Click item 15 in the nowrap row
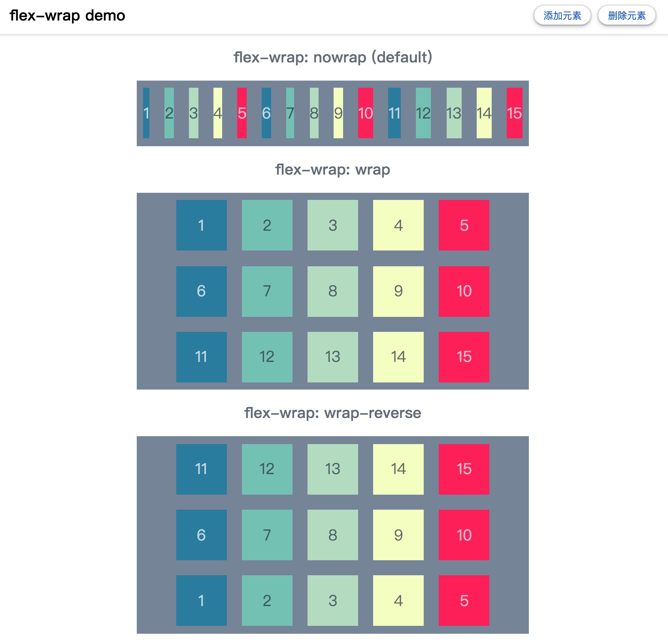The height and width of the screenshot is (644, 668). 514,113
